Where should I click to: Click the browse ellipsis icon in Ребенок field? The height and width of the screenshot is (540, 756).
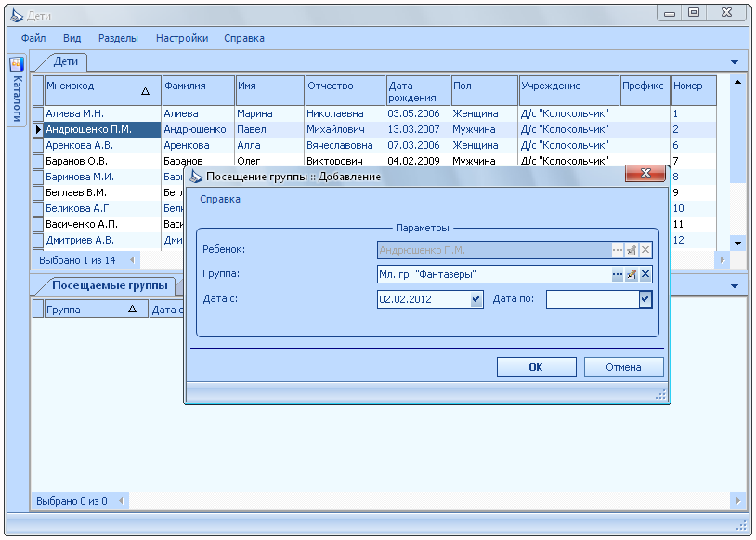[617, 250]
